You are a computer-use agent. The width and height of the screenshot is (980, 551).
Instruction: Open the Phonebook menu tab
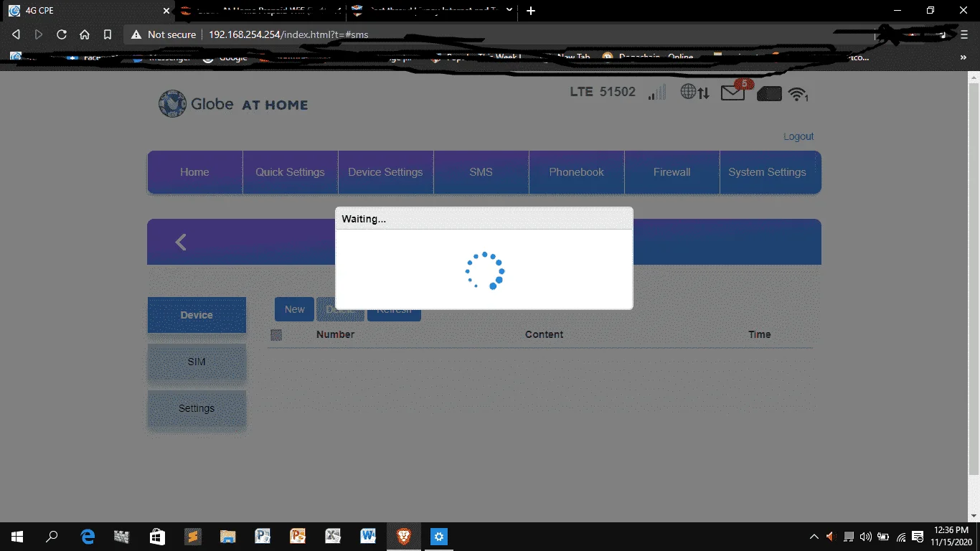pos(576,172)
